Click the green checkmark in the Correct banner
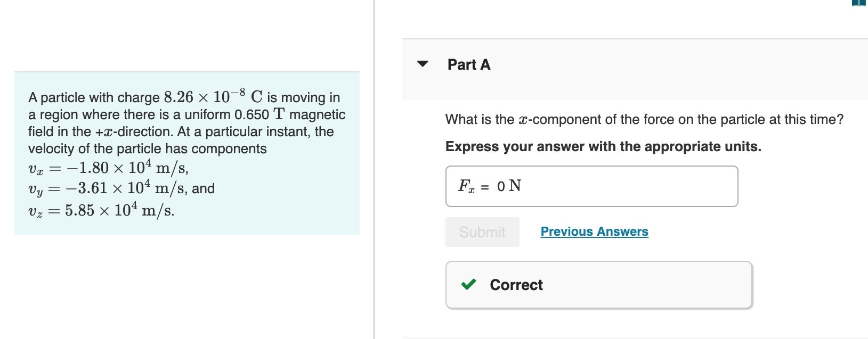This screenshot has height=339, width=868. point(468,285)
